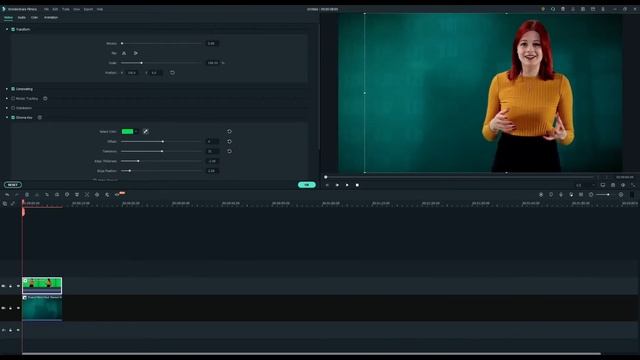Collapse the Compositing section arrow
Screen dimensions: 640x360
click(7, 89)
